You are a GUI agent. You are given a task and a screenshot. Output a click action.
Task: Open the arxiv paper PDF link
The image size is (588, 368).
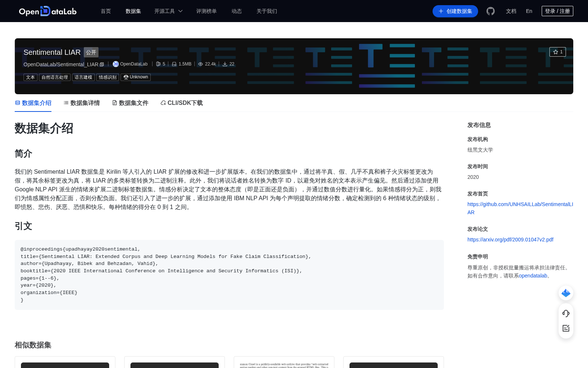pyautogui.click(x=510, y=240)
